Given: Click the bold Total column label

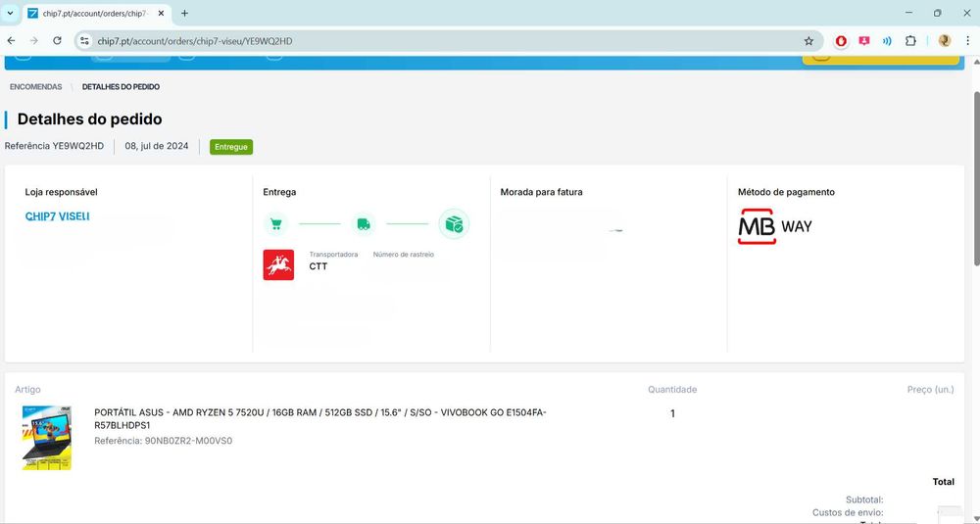Looking at the screenshot, I should pyautogui.click(x=943, y=482).
